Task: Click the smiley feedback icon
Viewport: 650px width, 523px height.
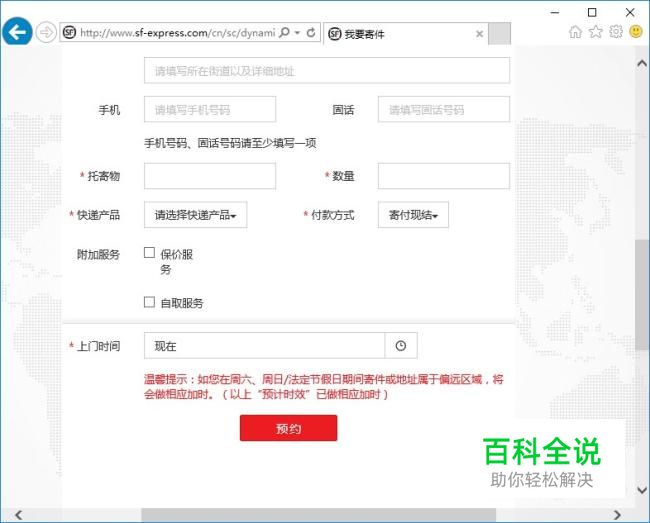Action: pyautogui.click(x=636, y=31)
